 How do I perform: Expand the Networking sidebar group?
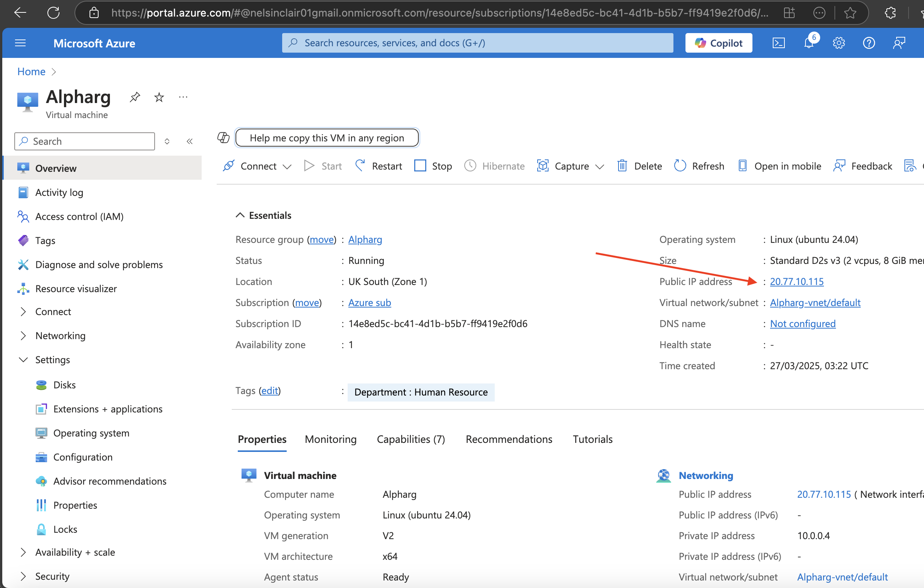click(23, 336)
